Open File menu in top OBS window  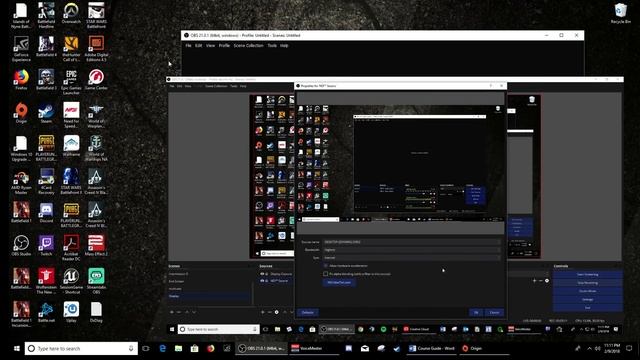[188, 46]
